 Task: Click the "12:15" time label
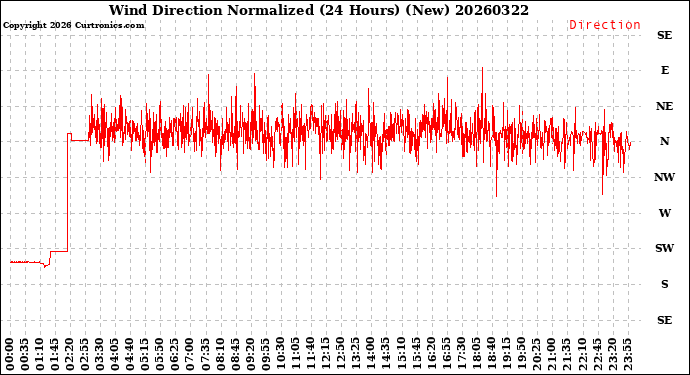(x=326, y=354)
